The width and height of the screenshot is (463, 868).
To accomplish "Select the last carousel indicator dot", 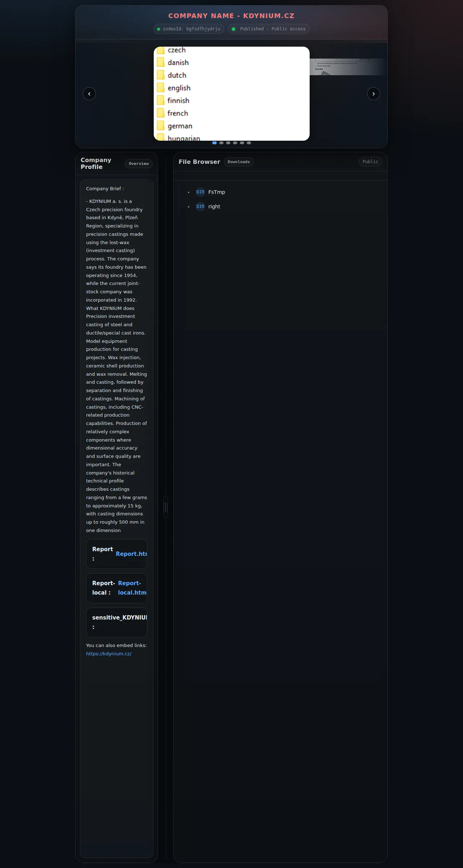I will (x=249, y=143).
